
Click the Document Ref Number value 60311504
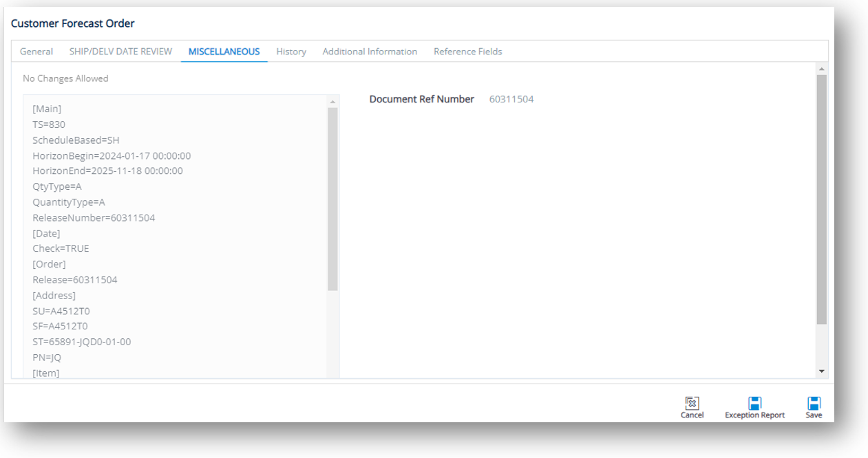pos(511,99)
